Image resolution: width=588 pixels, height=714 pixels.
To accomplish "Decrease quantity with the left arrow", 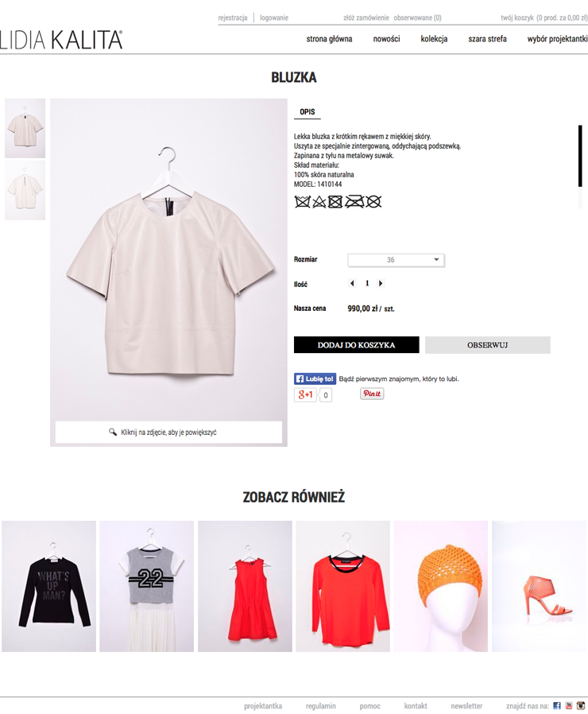I will click(x=352, y=283).
